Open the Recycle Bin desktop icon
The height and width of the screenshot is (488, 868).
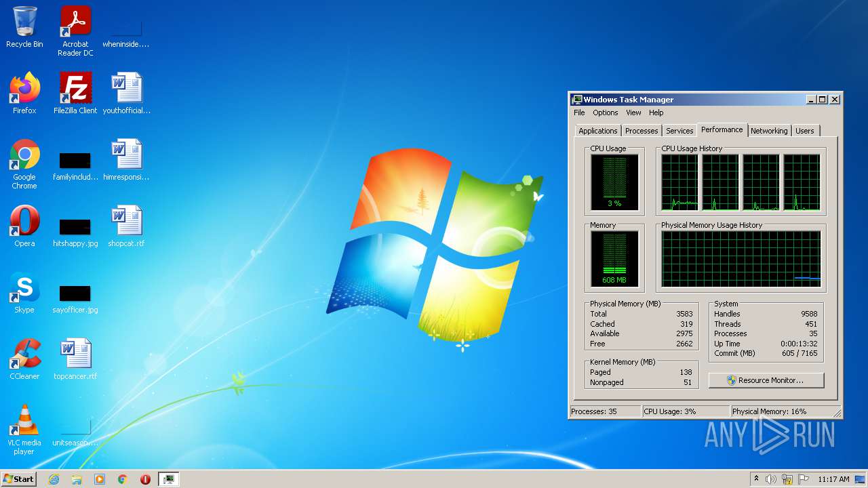point(24,27)
